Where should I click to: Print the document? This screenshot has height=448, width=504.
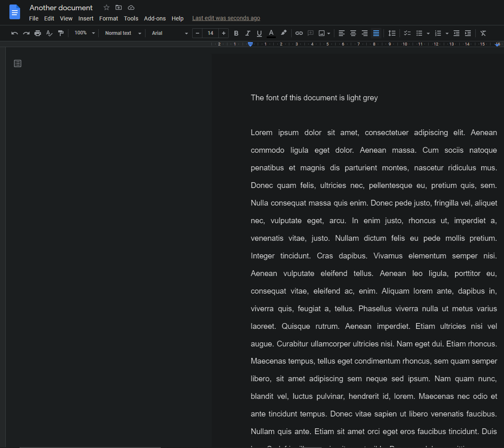tap(38, 33)
